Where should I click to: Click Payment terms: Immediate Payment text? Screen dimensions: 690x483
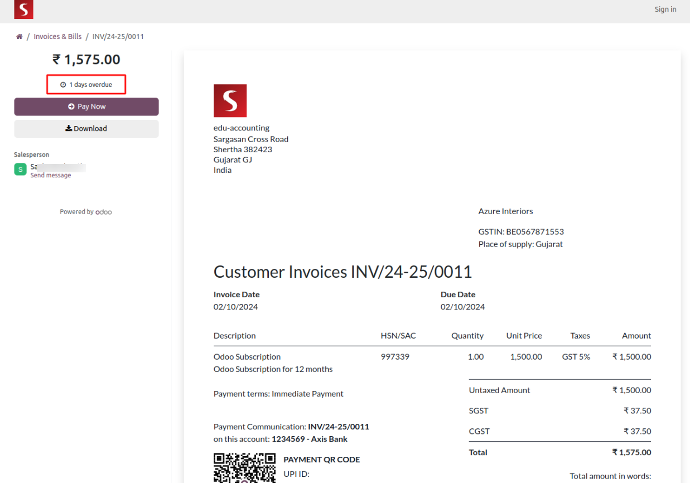click(x=278, y=394)
